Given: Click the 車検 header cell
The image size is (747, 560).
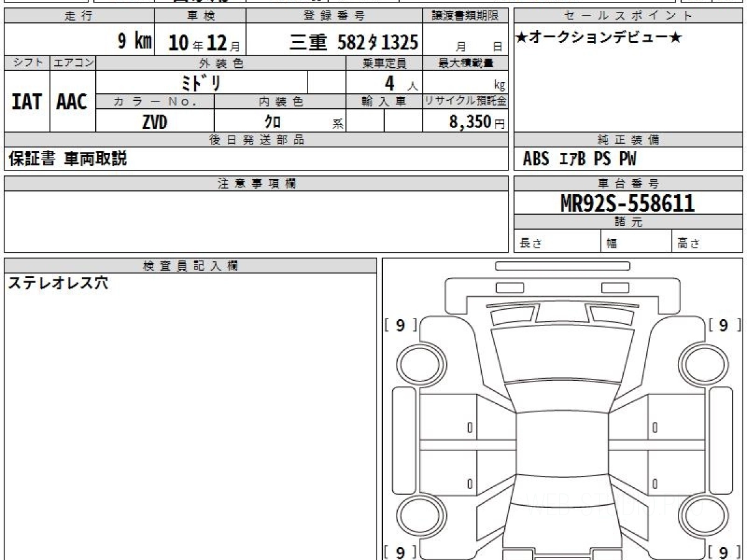Looking at the screenshot, I should click(x=200, y=17).
